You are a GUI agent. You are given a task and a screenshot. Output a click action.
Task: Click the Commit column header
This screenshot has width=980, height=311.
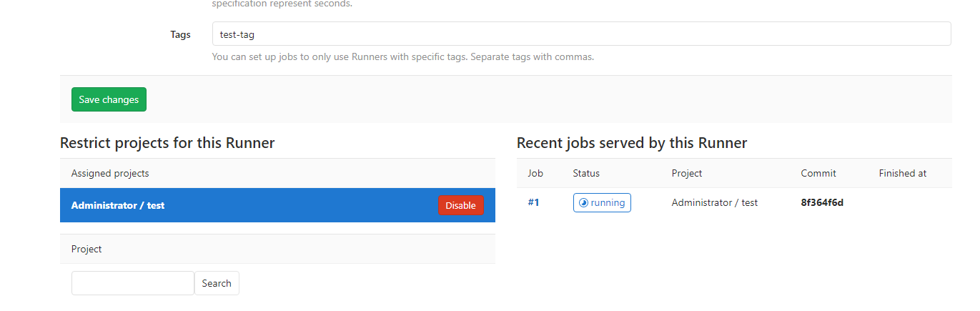pos(818,173)
